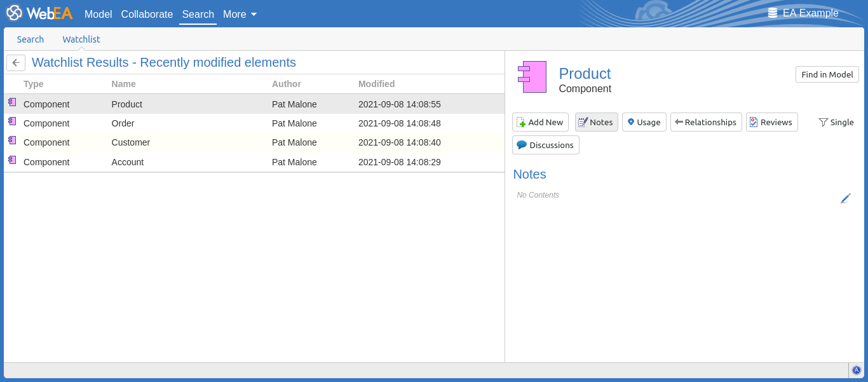This screenshot has height=382, width=868.
Task: Select the Customer row in results
Action: (x=130, y=142)
